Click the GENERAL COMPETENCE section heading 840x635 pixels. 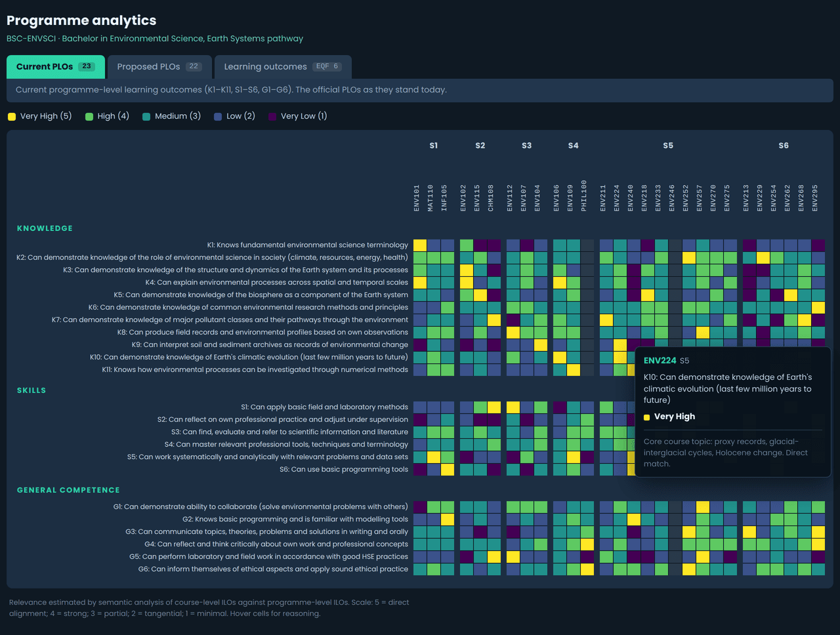tap(68, 490)
